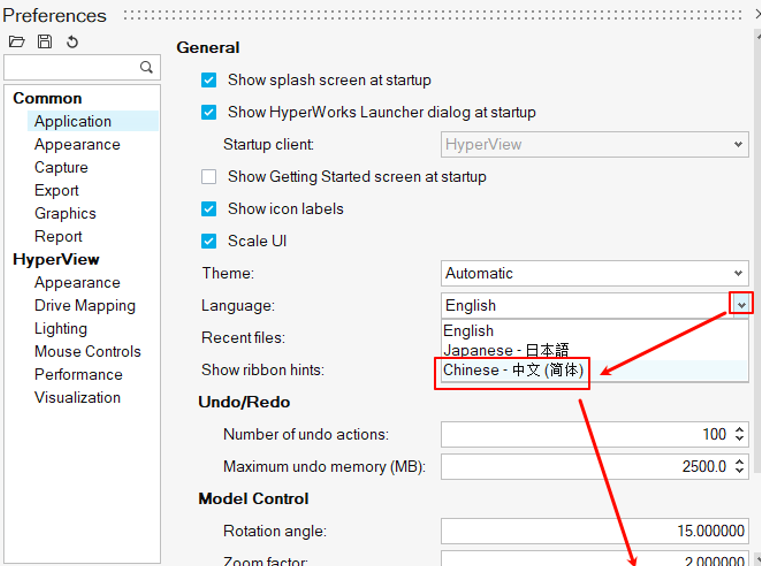Open Mouse Controls preferences under HyperView
This screenshot has height=566, width=761.
87,351
